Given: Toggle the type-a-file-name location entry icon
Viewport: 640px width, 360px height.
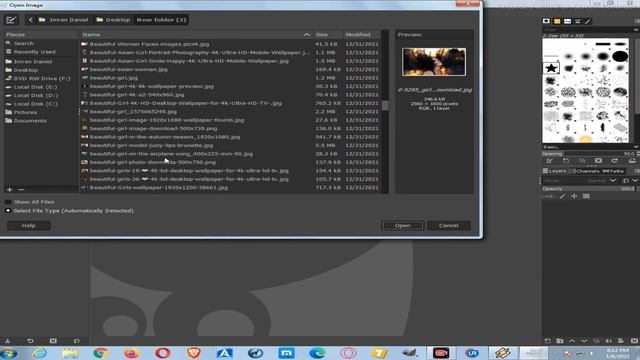Looking at the screenshot, I should click(x=11, y=20).
